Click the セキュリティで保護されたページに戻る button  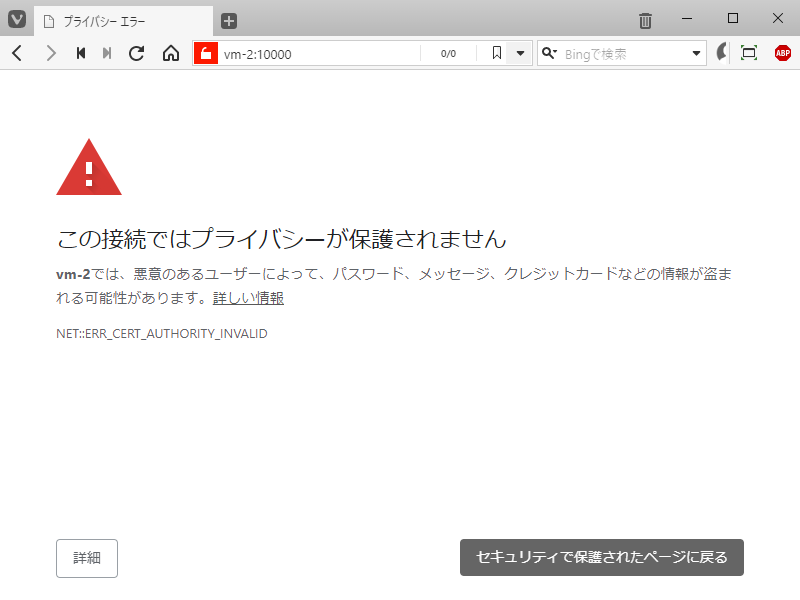(601, 558)
